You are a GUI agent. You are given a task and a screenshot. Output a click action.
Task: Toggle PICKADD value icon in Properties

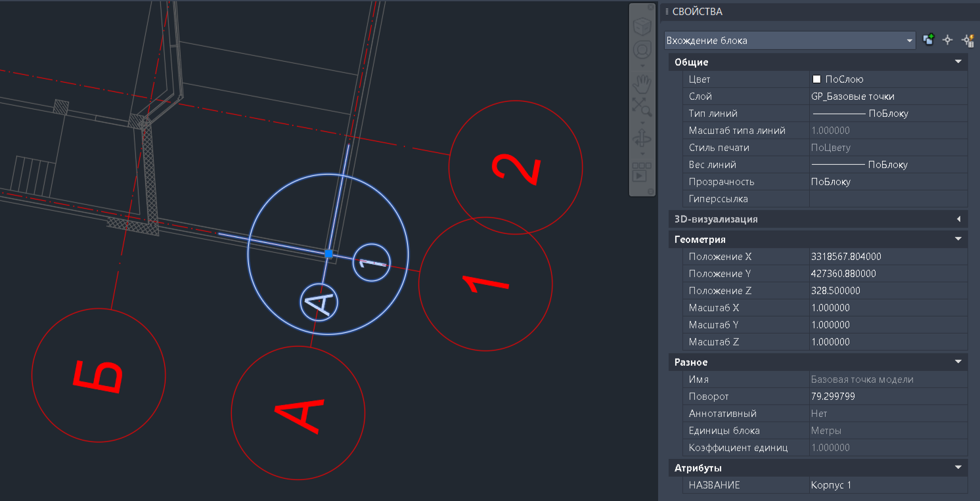tap(928, 40)
